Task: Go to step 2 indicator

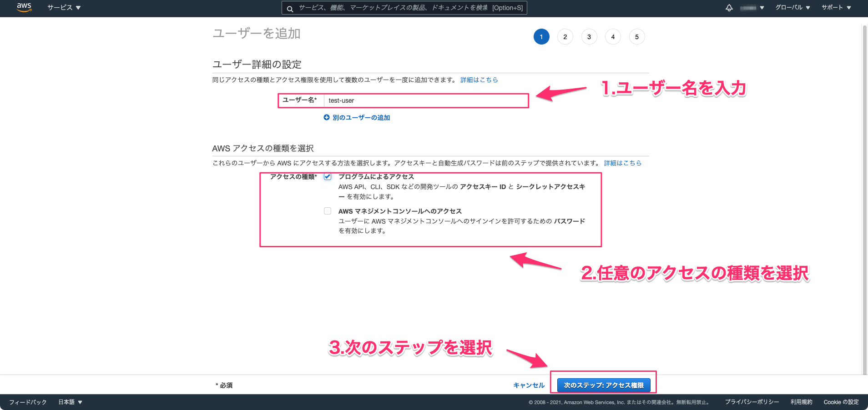Action: pos(565,37)
